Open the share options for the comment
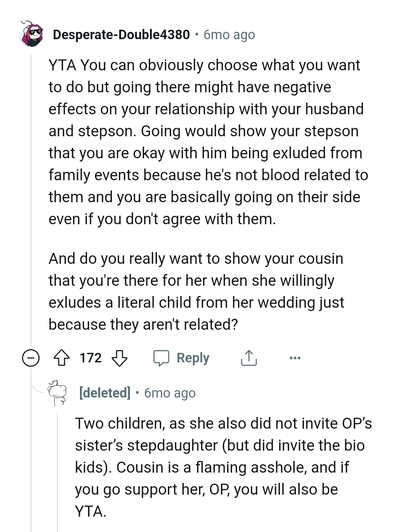Viewport: 396px width, 532px height. pos(249,358)
